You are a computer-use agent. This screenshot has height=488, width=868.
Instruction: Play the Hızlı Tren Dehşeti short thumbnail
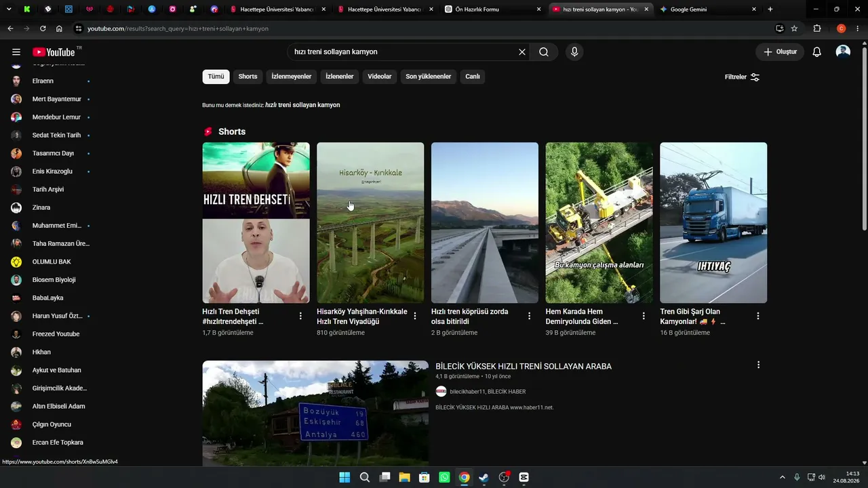(x=256, y=222)
